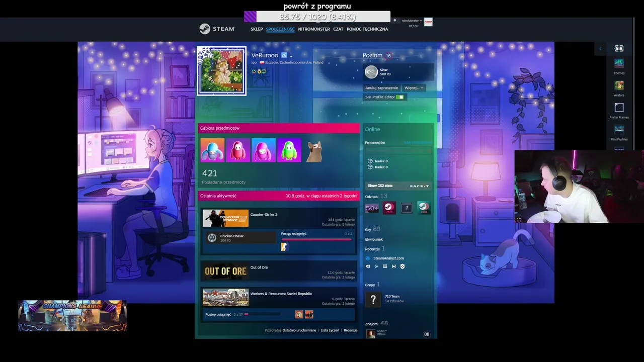Open Counter-Strike 2 game banner
Viewport: 644px width, 362px height.
pos(225,218)
